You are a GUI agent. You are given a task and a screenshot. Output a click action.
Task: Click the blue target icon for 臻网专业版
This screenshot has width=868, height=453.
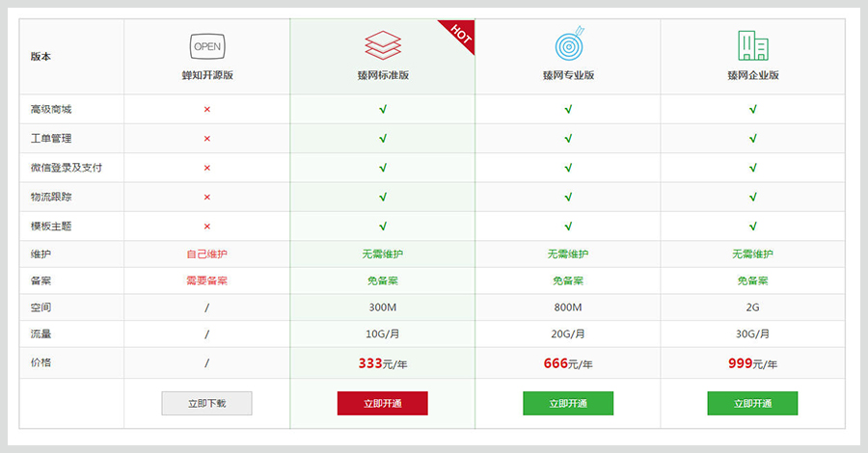(x=570, y=43)
